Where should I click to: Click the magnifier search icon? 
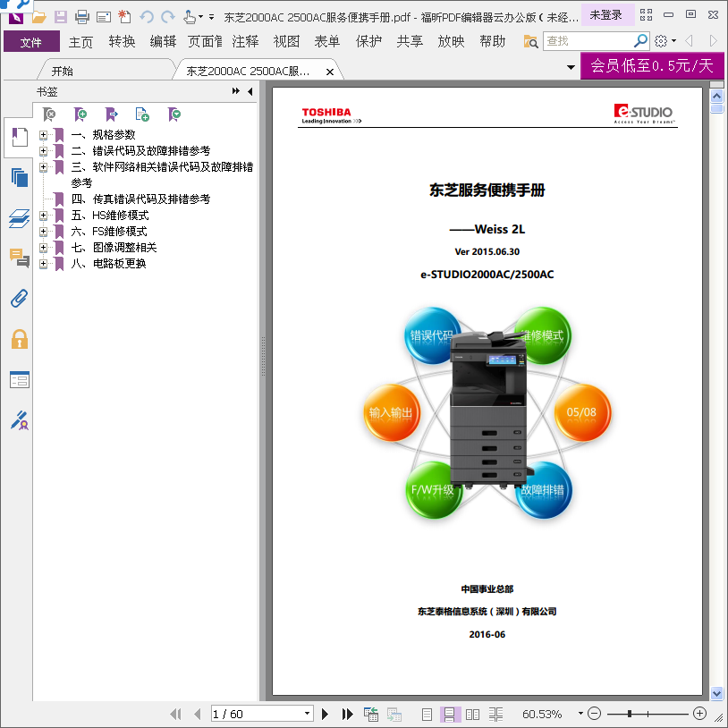(640, 41)
